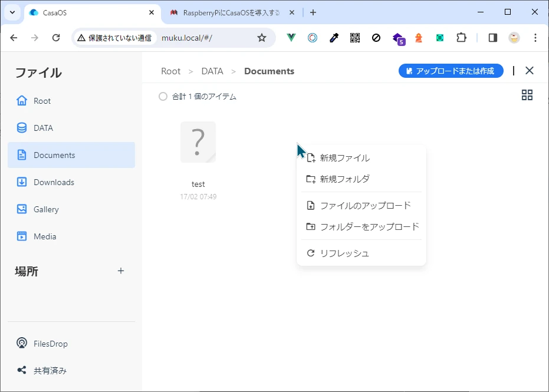Screen dimensions: 549x392
Task: Reload the page
Action: tap(56, 38)
